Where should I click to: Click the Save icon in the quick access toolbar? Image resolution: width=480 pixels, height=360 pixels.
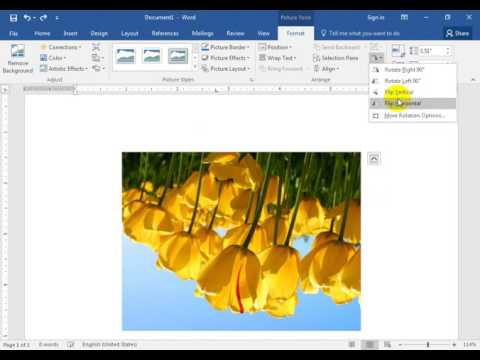13,18
